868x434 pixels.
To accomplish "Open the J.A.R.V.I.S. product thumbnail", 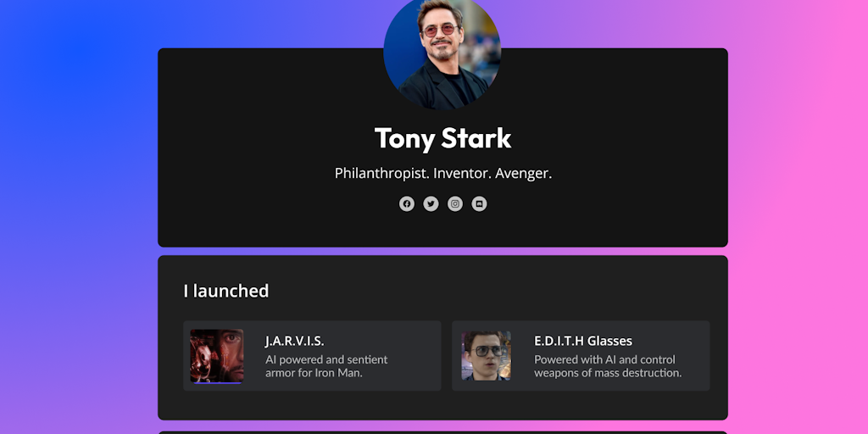I will point(217,356).
